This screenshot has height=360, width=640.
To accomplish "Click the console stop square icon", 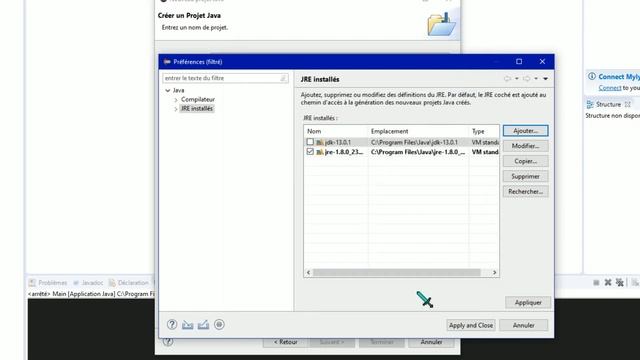I will tap(596, 282).
